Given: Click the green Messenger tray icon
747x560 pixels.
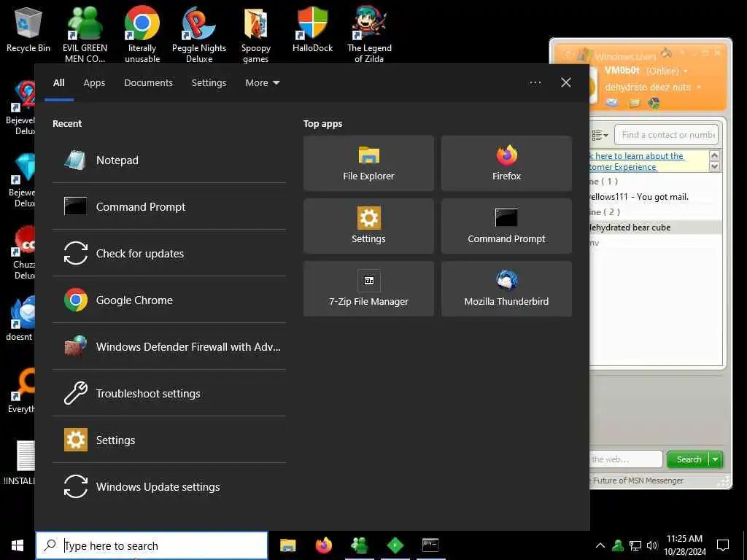Looking at the screenshot, I should (x=618, y=545).
